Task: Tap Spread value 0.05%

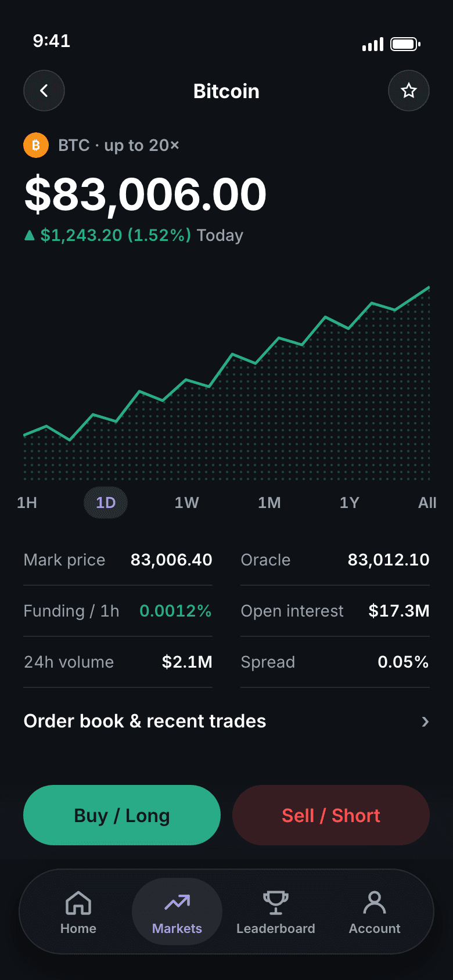Action: 403,662
